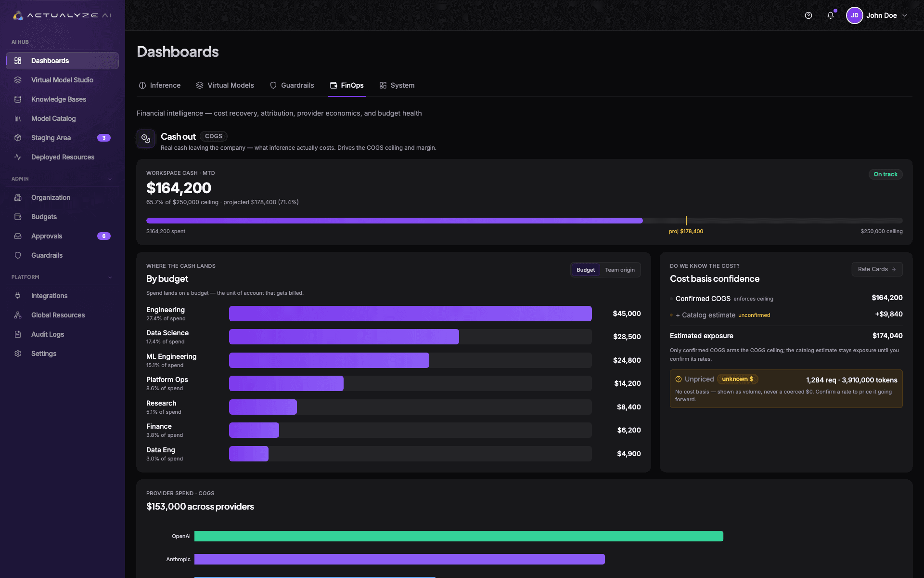The width and height of the screenshot is (924, 578).
Task: Click the Dashboards grid icon in sidebar
Action: coord(18,61)
